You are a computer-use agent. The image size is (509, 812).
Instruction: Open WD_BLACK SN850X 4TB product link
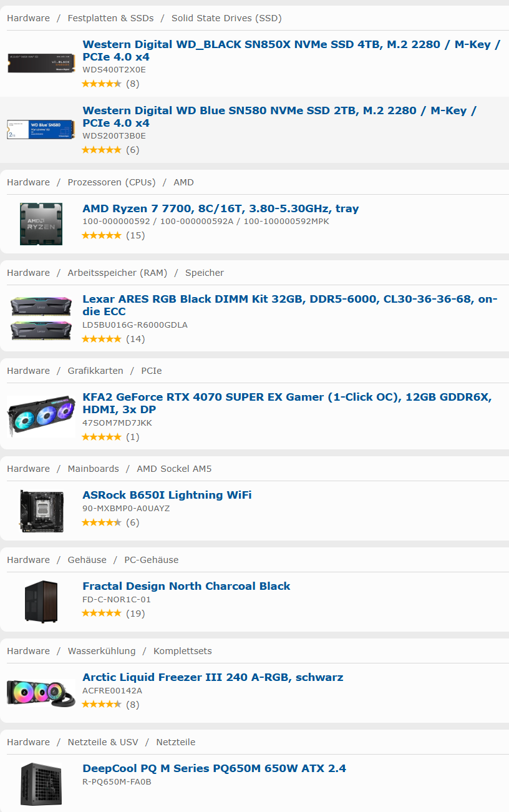pos(291,51)
